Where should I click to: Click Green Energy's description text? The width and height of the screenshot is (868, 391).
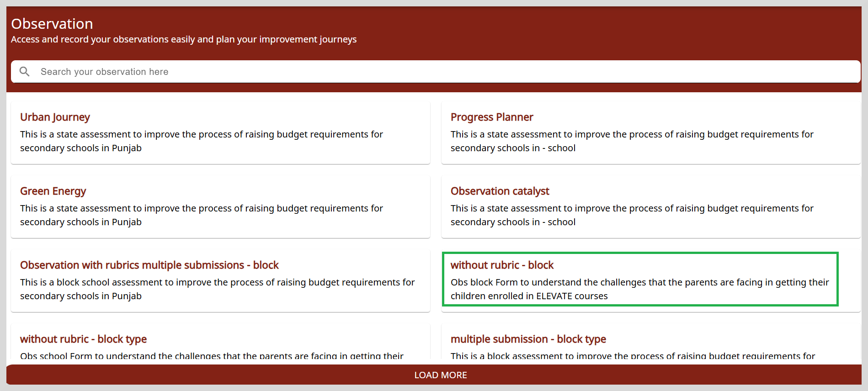tap(202, 215)
